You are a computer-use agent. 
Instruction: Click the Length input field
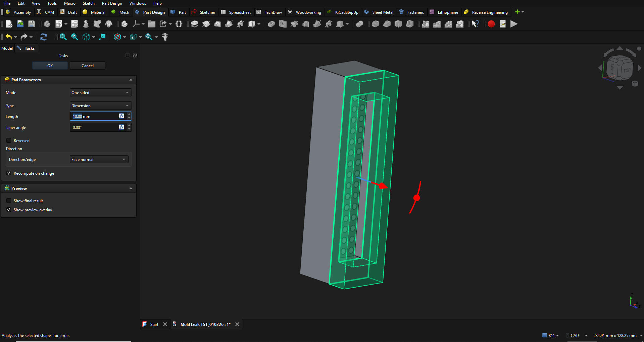tap(94, 116)
